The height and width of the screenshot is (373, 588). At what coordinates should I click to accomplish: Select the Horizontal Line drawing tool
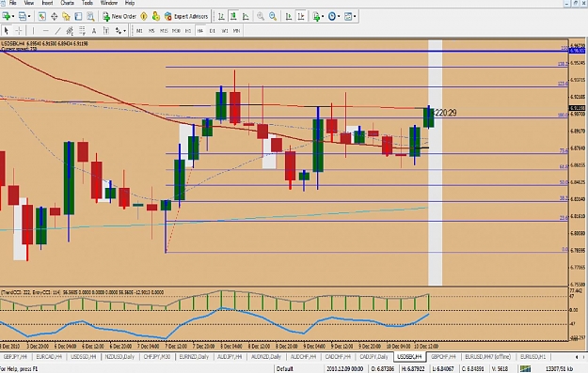[x=45, y=30]
